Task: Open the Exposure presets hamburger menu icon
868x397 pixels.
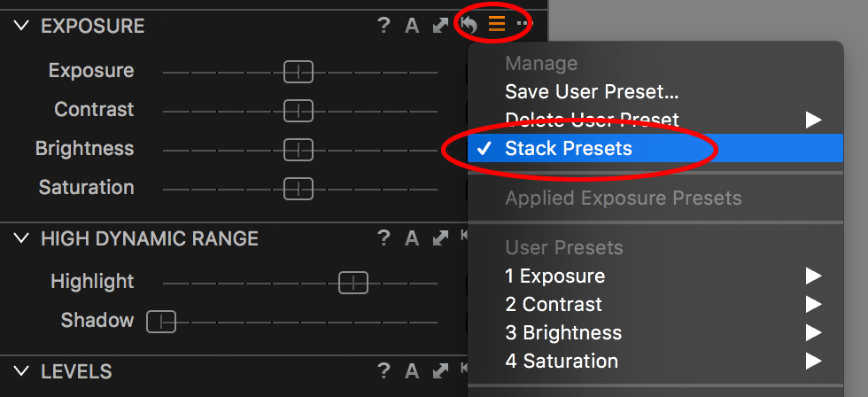Action: click(497, 24)
